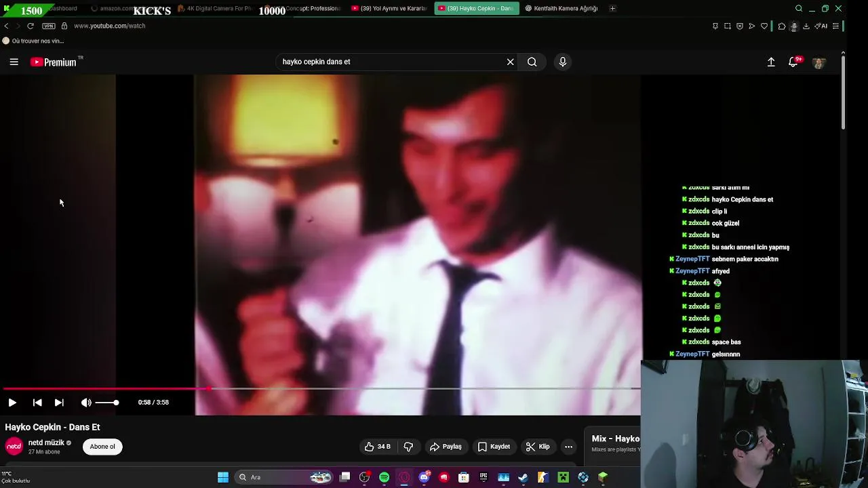This screenshot has width=868, height=488.
Task: Like the video (34 B)
Action: tap(378, 447)
